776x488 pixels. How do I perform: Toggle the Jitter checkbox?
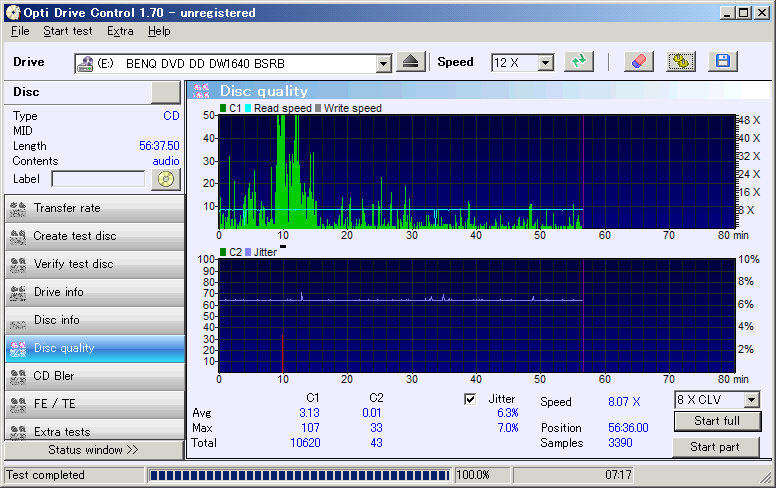tap(470, 399)
